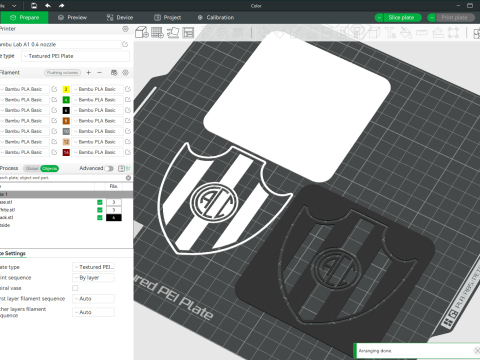480x360 pixels.
Task: Click the Add object cube icon
Action: pyautogui.click(x=141, y=32)
